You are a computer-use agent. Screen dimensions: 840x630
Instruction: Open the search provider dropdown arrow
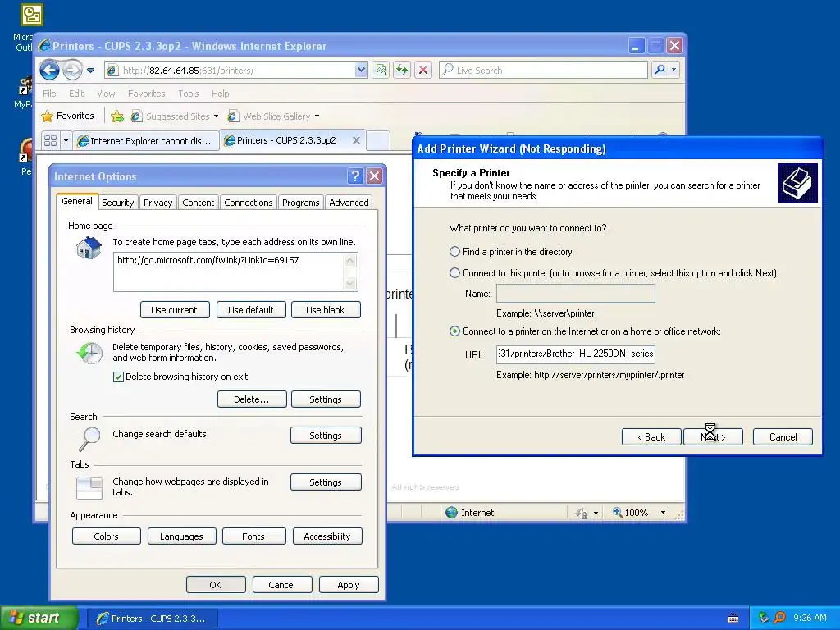(674, 70)
